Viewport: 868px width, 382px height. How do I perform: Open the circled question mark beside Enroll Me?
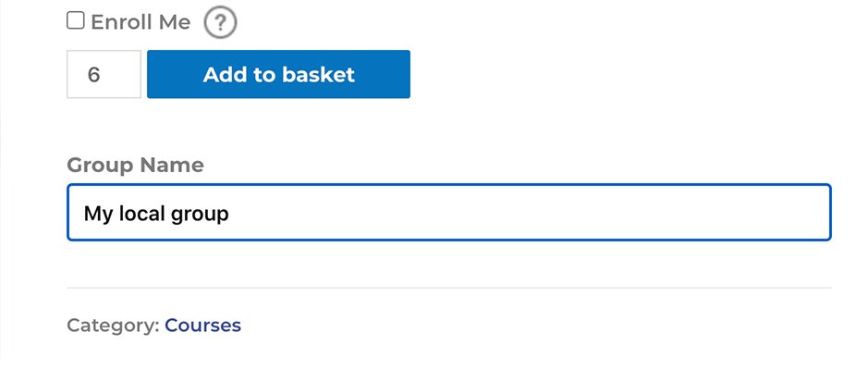pos(220,23)
